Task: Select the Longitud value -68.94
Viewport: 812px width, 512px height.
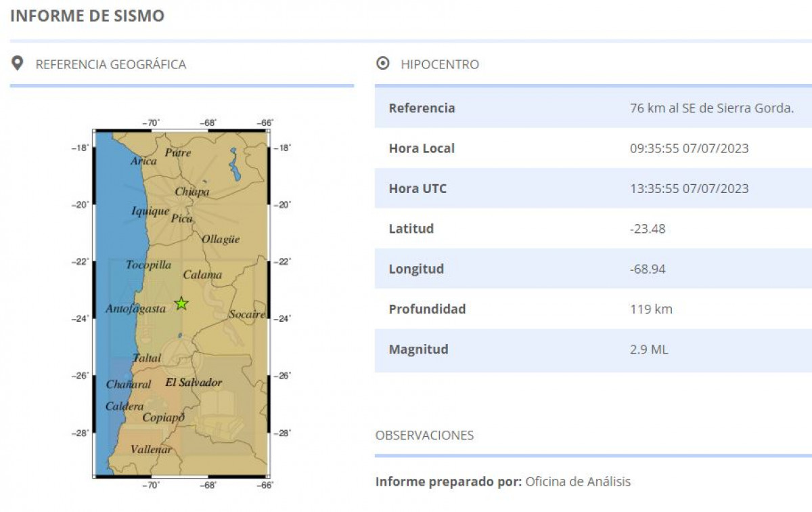Action: click(648, 269)
